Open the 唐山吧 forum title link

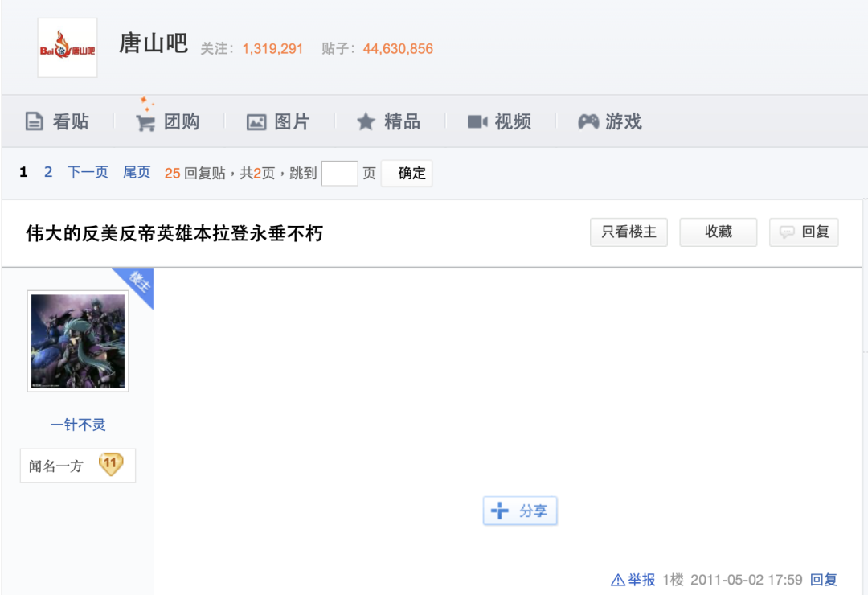[154, 43]
